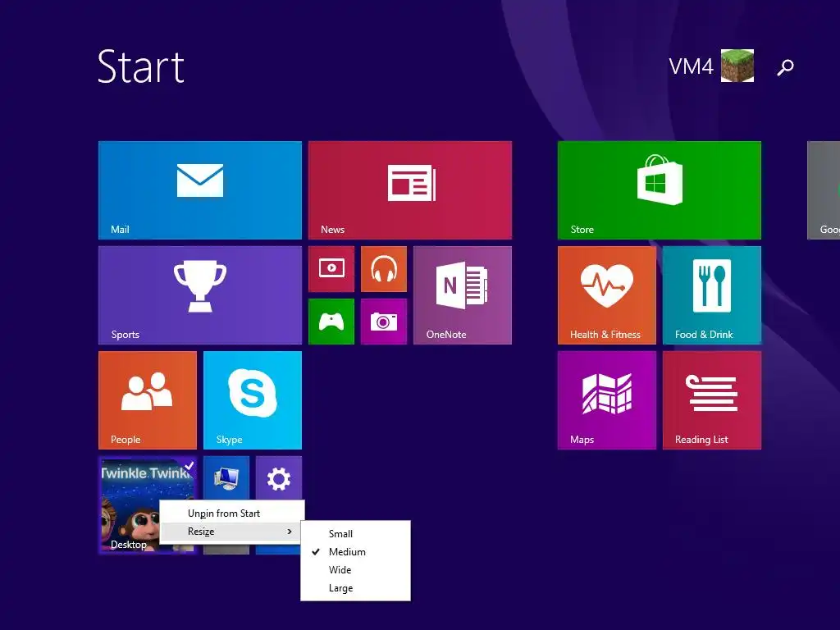Image resolution: width=840 pixels, height=630 pixels.
Task: Select the checked Medium size option
Action: (x=355, y=552)
